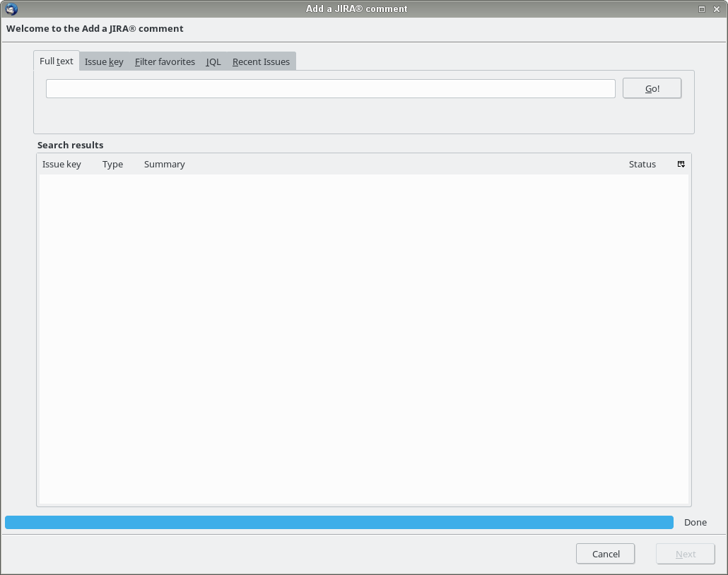
Task: Focus the full text search input field
Action: (331, 88)
